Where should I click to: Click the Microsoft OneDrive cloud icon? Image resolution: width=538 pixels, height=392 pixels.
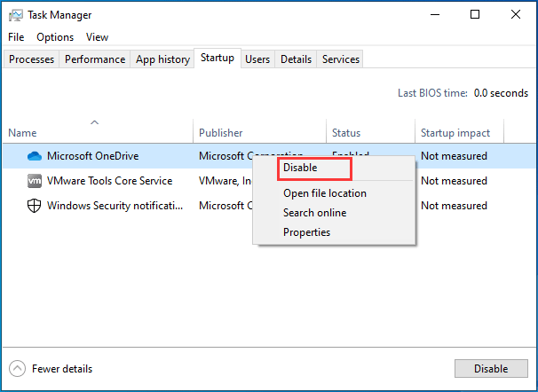(x=35, y=156)
